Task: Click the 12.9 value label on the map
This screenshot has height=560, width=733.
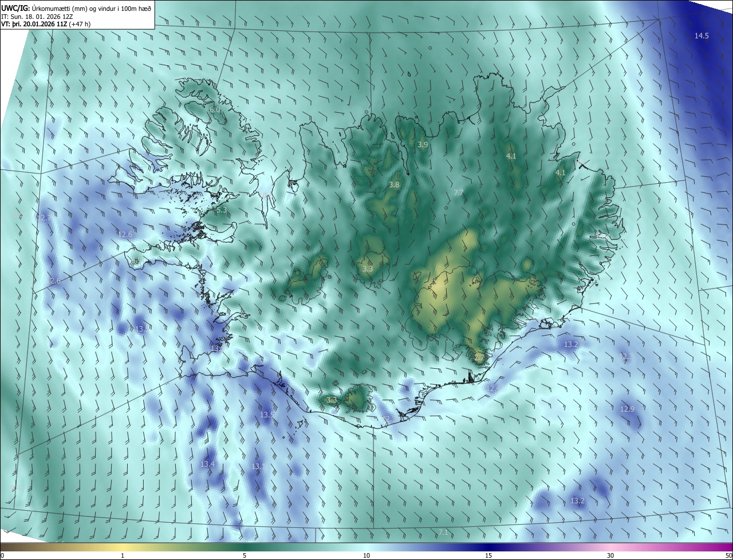Action: tap(627, 409)
